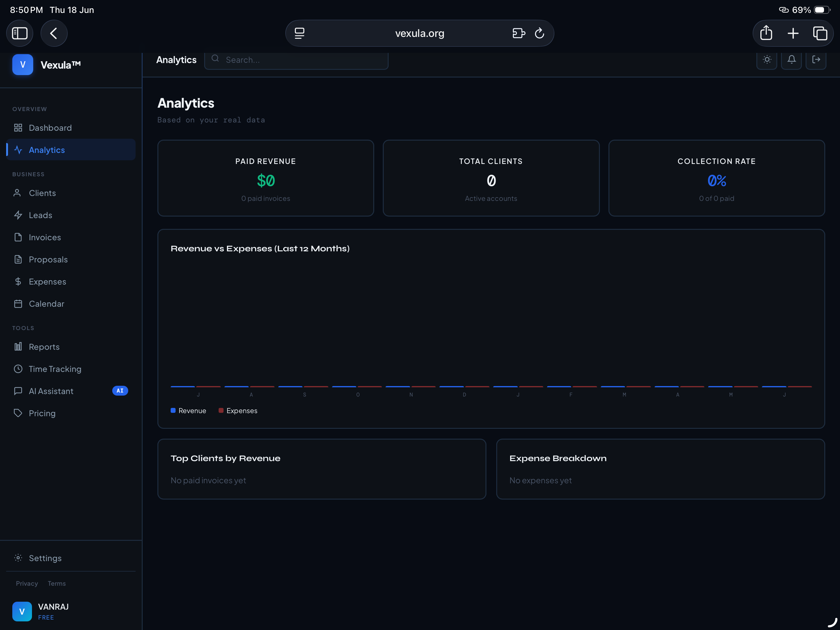Click the blue Revenue legend swatch
This screenshot has height=630, width=840.
click(173, 410)
